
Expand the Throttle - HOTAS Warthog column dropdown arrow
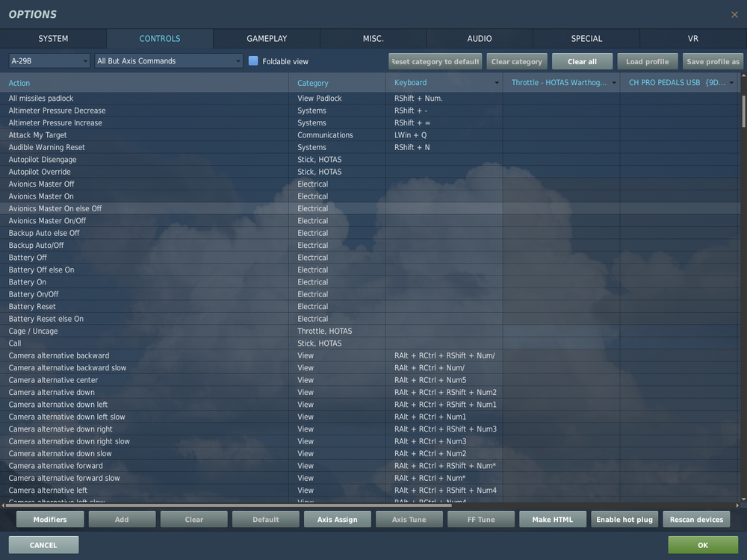[x=614, y=83]
